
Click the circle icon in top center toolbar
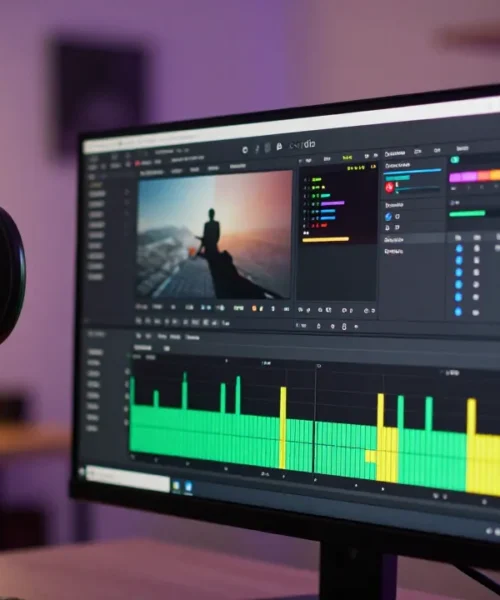click(245, 150)
